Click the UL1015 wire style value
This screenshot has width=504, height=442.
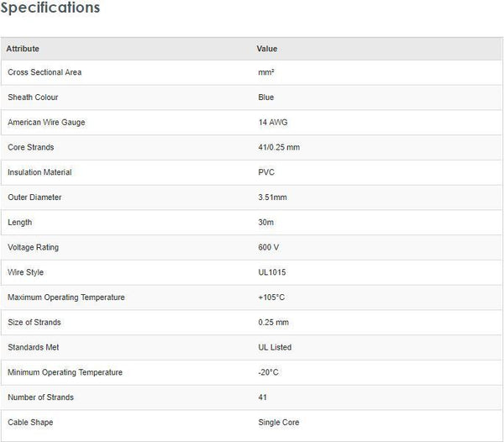(x=272, y=272)
